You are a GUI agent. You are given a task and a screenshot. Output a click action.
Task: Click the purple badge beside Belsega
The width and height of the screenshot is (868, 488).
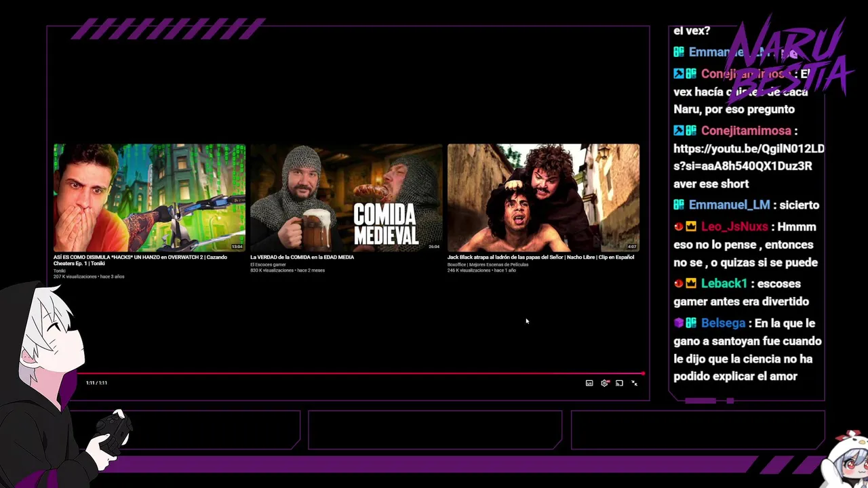click(678, 323)
